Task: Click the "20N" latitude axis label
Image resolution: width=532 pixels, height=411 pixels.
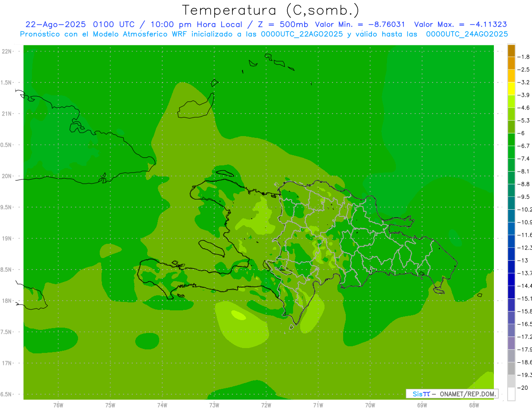Action: pyautogui.click(x=7, y=176)
